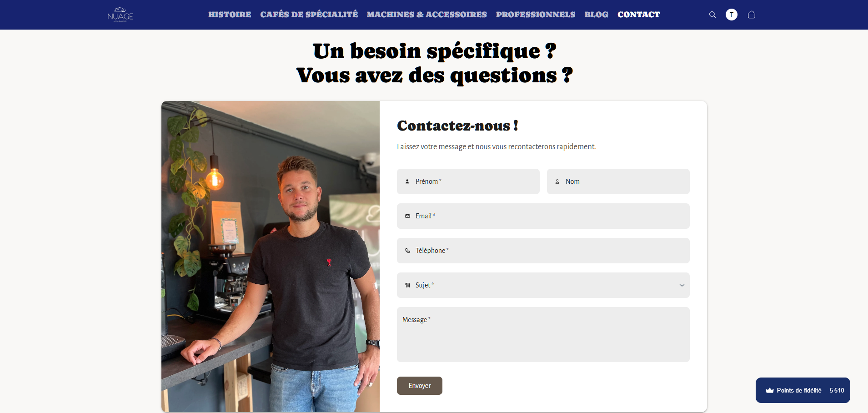Click the envelope icon in Email field
The height and width of the screenshot is (413, 868).
tap(407, 216)
